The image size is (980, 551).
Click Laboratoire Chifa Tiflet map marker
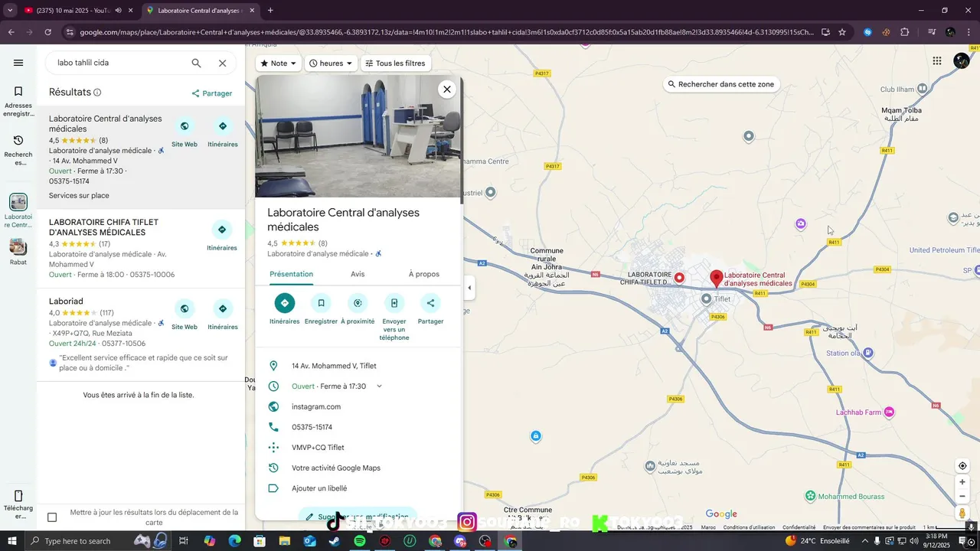679,278
